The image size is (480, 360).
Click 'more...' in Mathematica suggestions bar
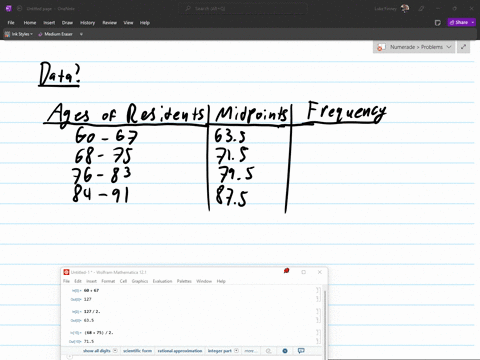pos(250,351)
